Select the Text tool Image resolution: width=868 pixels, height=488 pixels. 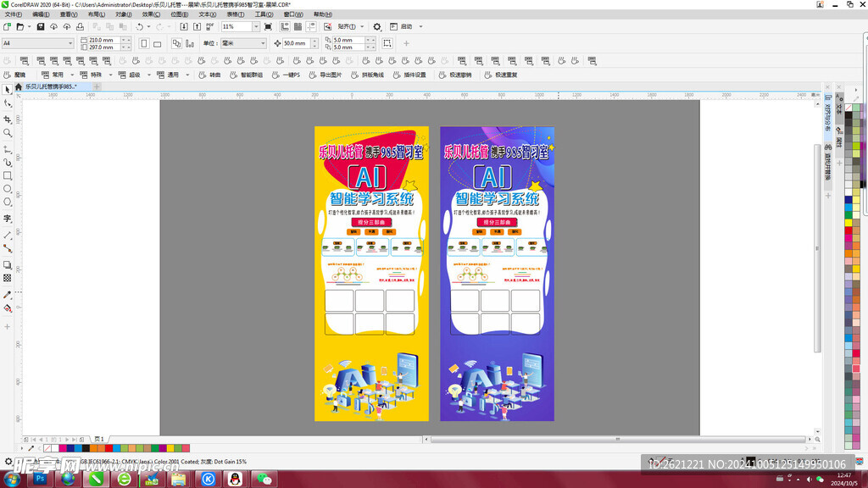[7, 219]
